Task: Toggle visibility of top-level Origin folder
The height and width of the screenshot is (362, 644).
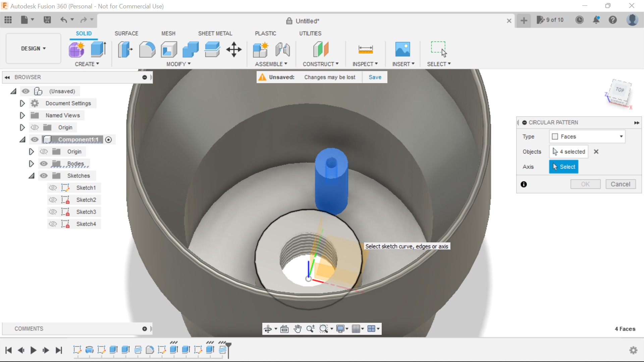Action: [x=35, y=127]
